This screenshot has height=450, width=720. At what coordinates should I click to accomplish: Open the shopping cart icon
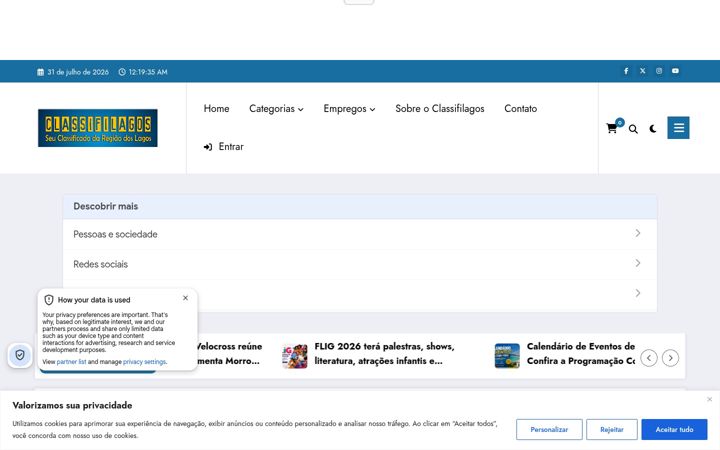(x=612, y=129)
